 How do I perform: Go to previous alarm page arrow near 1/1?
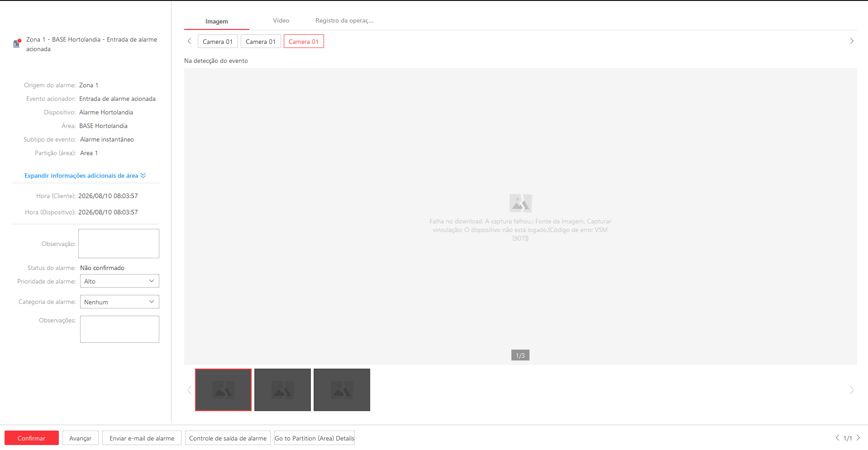pos(837,438)
